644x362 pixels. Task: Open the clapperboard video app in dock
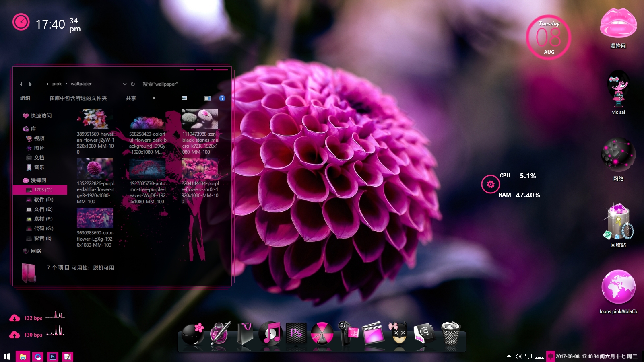tap(373, 333)
